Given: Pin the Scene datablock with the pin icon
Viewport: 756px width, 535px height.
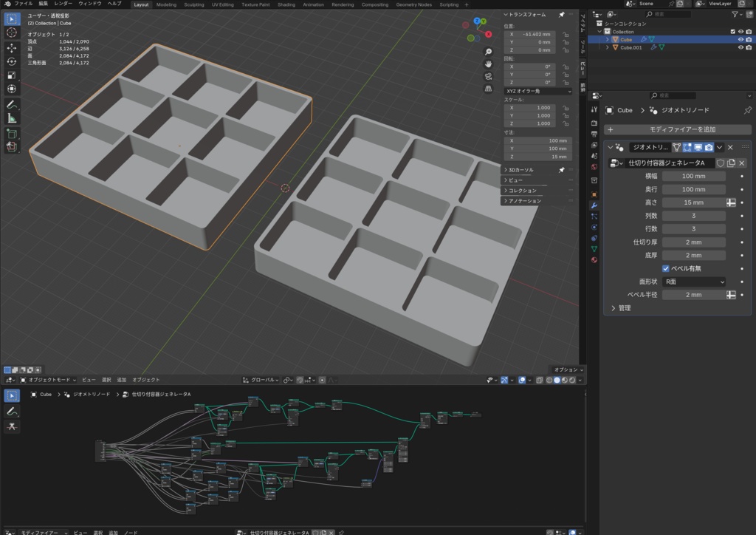Looking at the screenshot, I should pyautogui.click(x=671, y=4).
